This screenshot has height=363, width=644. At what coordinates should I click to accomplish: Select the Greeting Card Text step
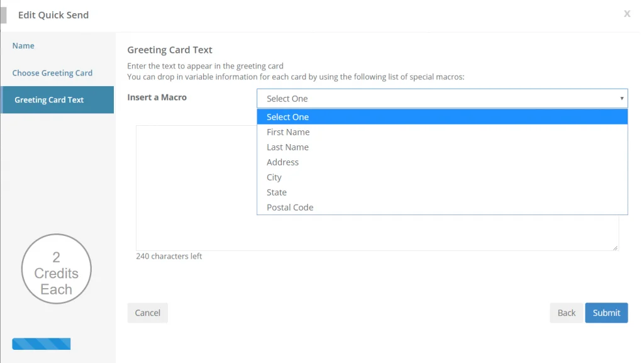coord(57,100)
